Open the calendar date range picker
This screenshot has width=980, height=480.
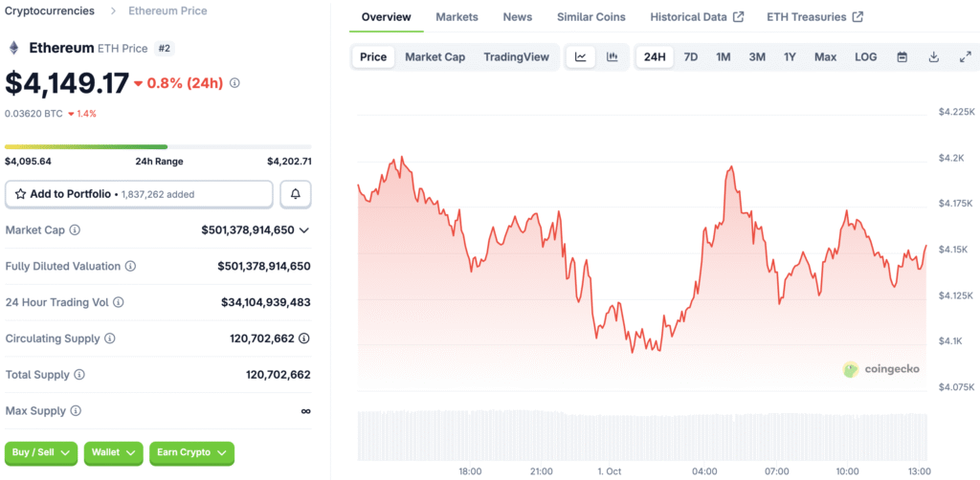[902, 57]
